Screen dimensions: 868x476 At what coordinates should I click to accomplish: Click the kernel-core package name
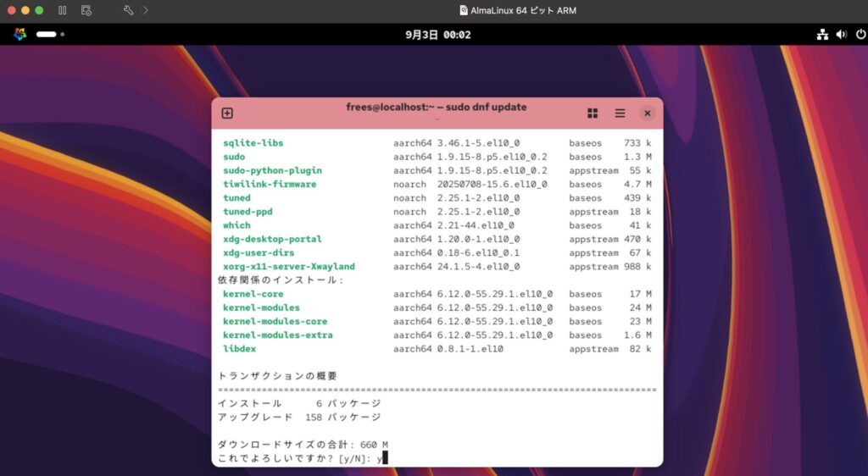(x=253, y=294)
